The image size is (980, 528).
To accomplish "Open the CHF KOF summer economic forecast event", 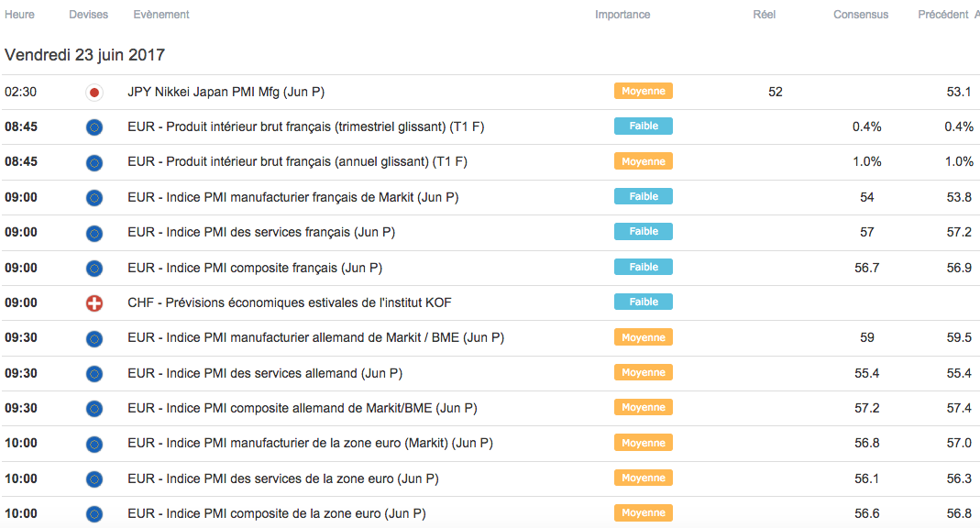I will (x=290, y=302).
